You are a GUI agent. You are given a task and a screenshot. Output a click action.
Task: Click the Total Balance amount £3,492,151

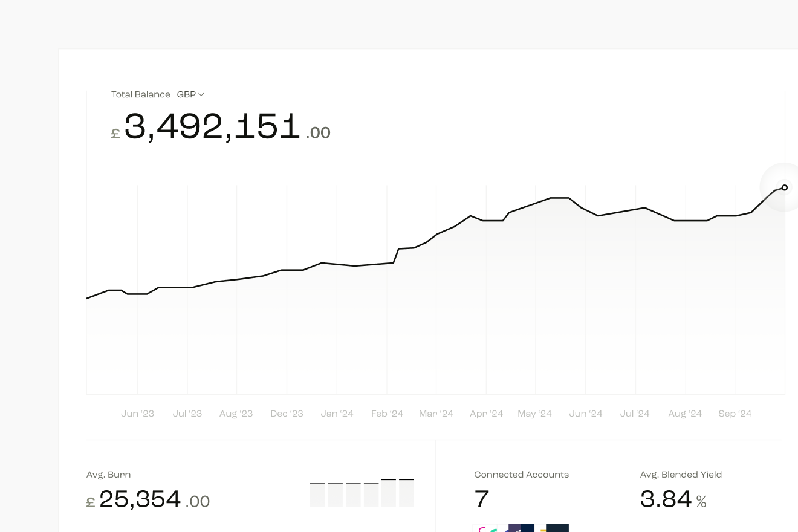click(221, 128)
